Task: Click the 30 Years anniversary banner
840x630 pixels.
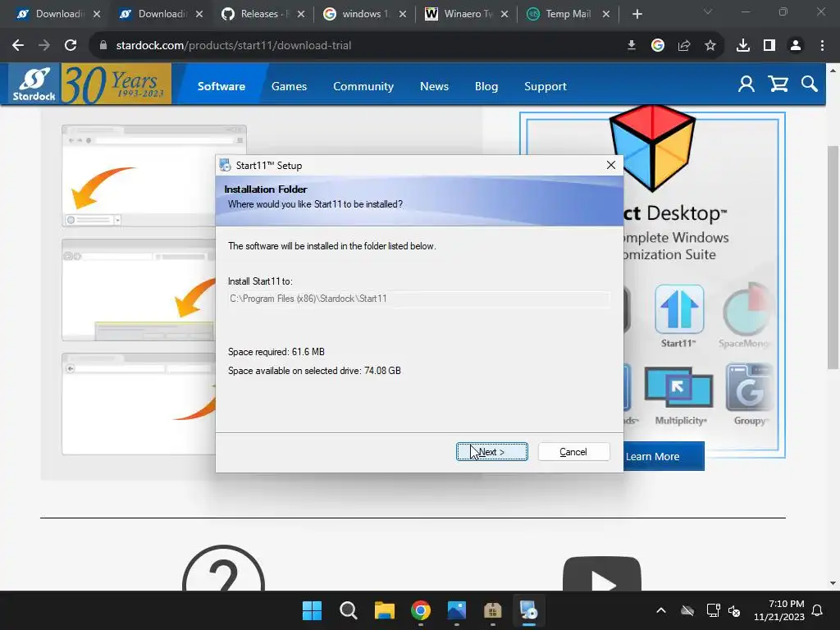Action: click(x=116, y=84)
